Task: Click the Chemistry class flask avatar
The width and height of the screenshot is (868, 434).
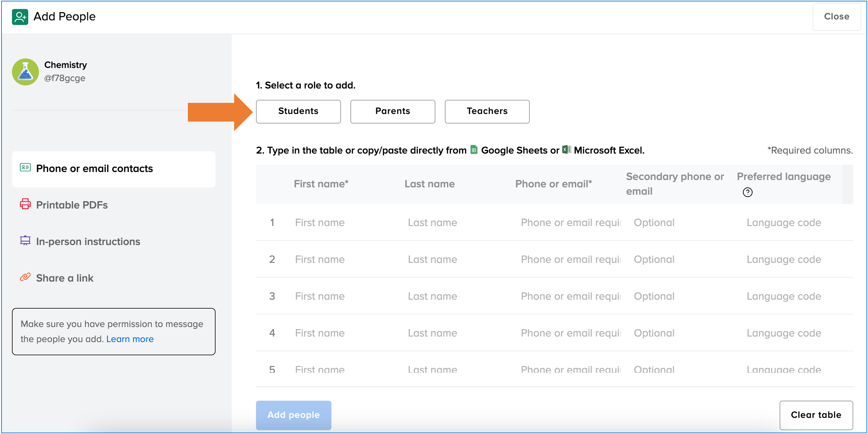Action: coord(25,71)
